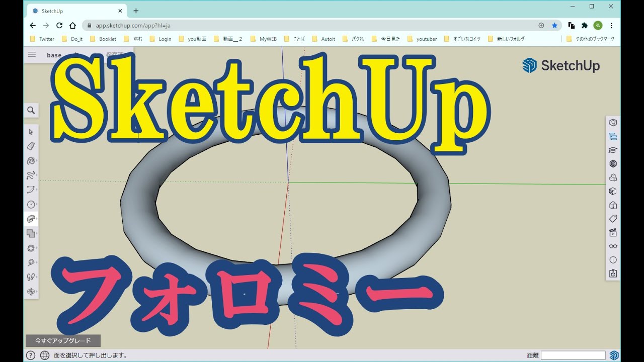Click the 今すぐアップグレード upgrade button
The height and width of the screenshot is (362, 644).
63,341
